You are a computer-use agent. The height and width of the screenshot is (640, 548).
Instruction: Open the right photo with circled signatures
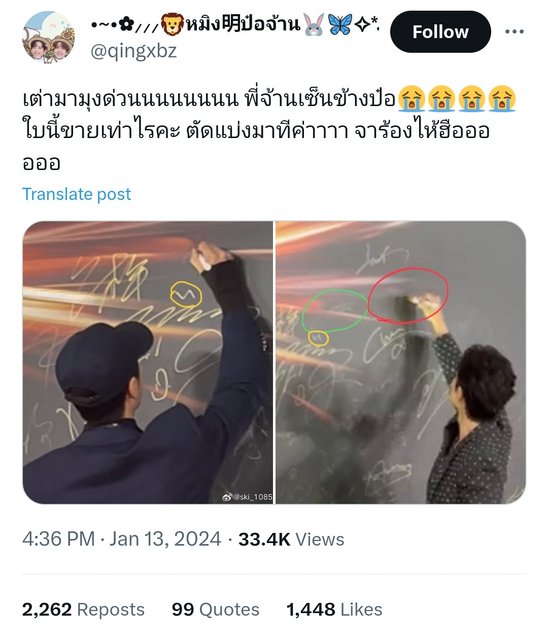401,362
